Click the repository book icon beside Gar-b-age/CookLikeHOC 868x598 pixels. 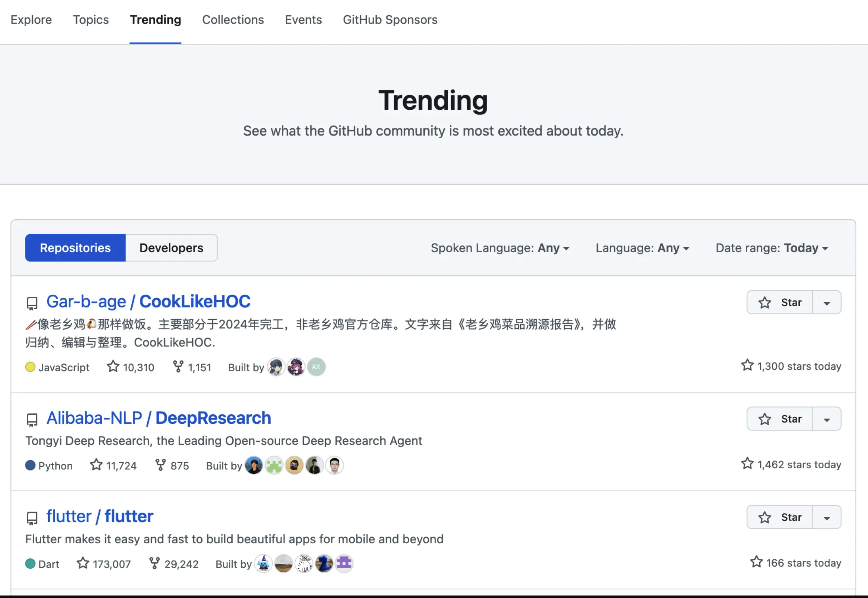tap(31, 303)
